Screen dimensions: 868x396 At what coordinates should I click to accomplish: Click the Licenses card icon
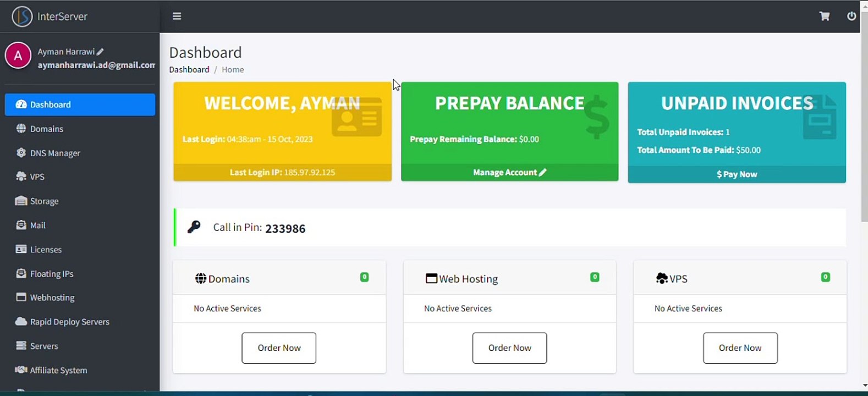click(x=21, y=249)
